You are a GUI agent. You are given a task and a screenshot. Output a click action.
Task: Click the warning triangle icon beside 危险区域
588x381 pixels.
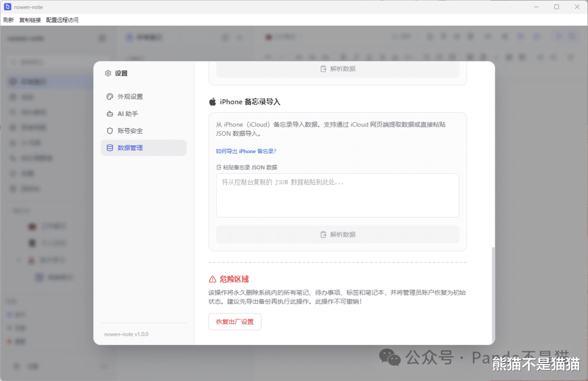[x=213, y=279]
